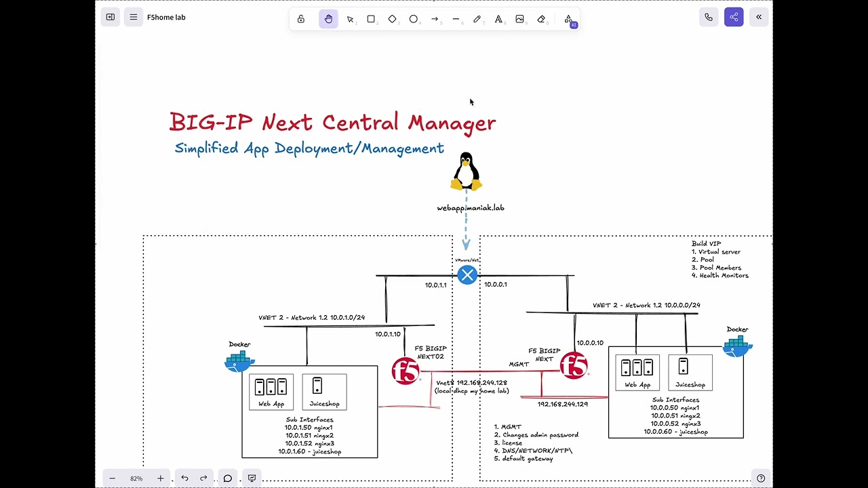
Task: Select the 10.0.0.1 address label
Action: tap(496, 285)
